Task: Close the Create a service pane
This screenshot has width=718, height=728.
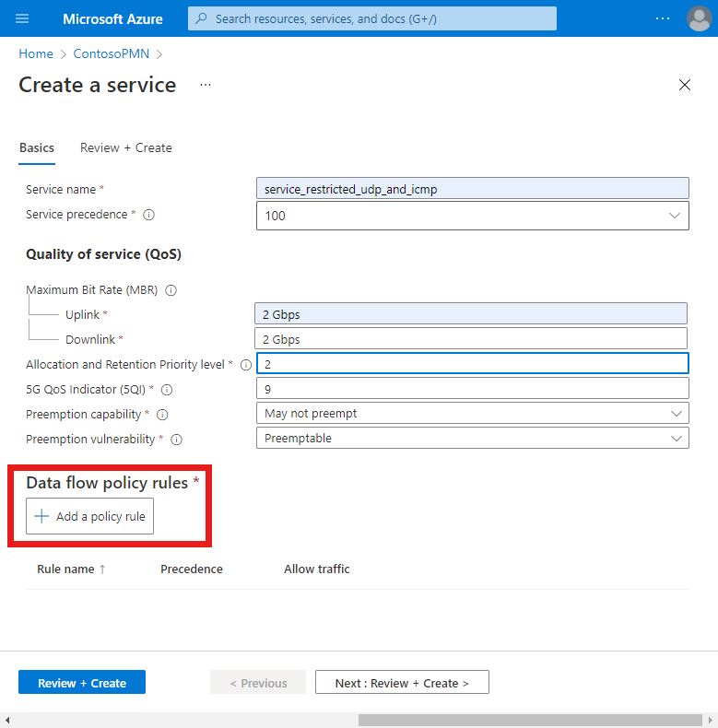Action: pyautogui.click(x=685, y=85)
